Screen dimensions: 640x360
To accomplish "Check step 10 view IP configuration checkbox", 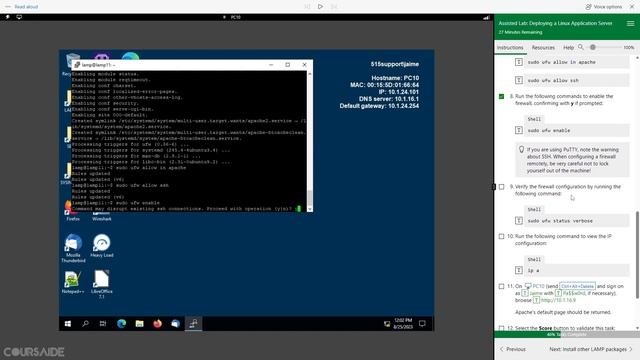I will (x=501, y=236).
